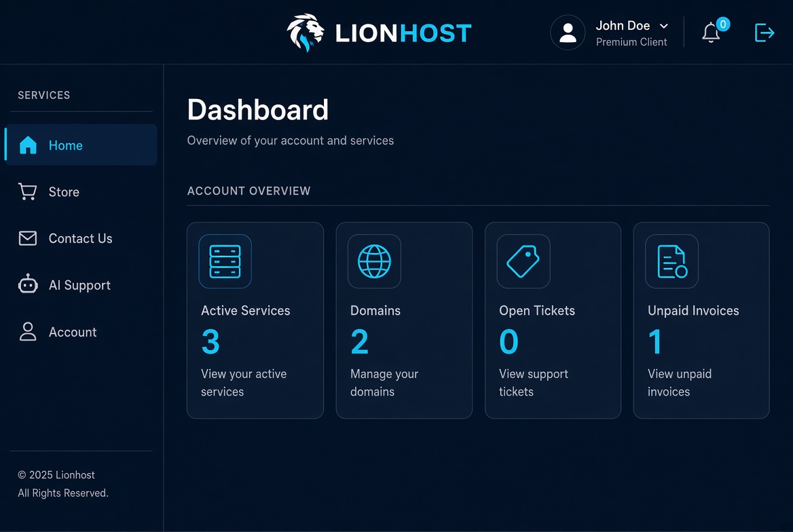Click the Home house icon
The height and width of the screenshot is (532, 793).
coord(28,145)
